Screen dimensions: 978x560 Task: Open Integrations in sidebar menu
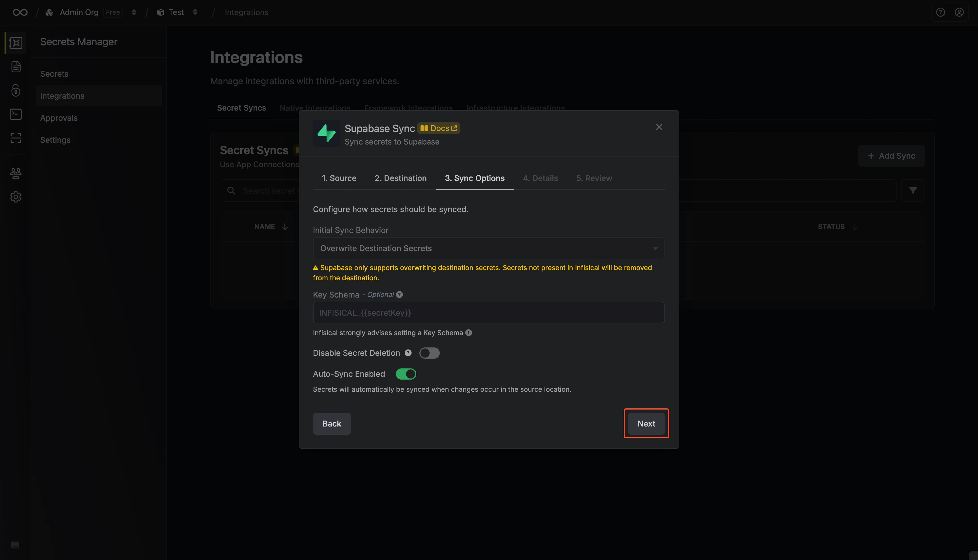coord(98,96)
